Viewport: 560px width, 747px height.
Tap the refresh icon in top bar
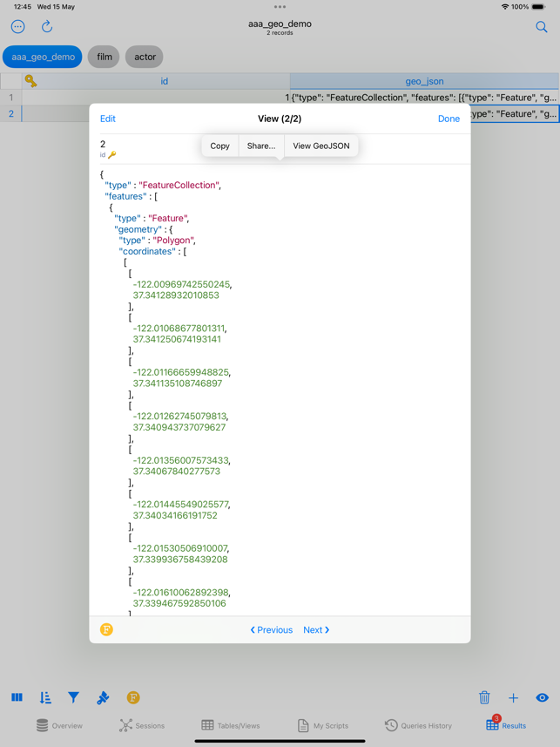[x=47, y=27]
